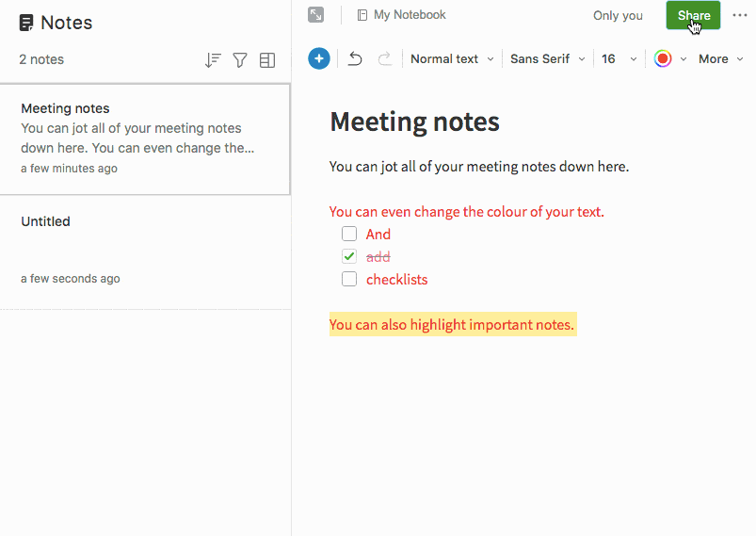The image size is (756, 536).
Task: Open the Normal text style dropdown
Action: tap(452, 58)
